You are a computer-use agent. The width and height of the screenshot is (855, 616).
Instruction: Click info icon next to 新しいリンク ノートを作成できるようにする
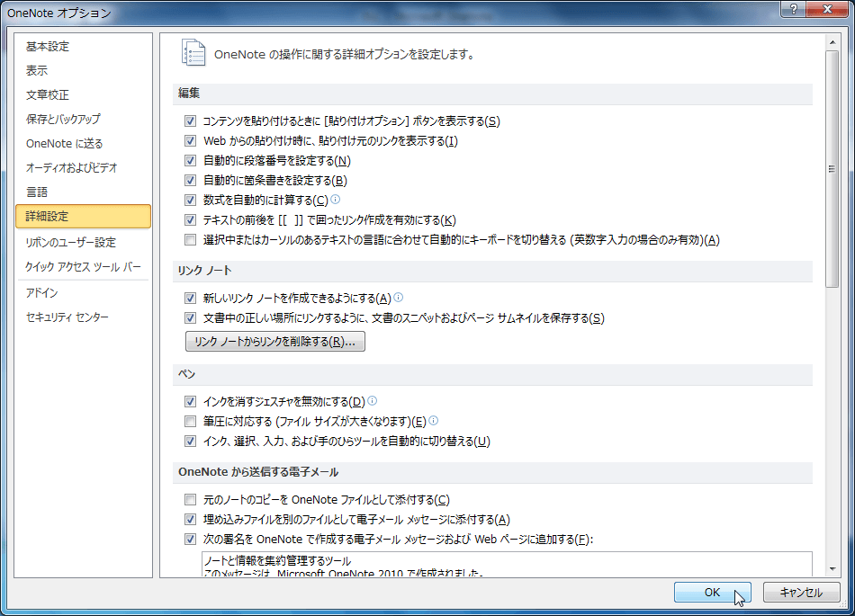tap(399, 298)
